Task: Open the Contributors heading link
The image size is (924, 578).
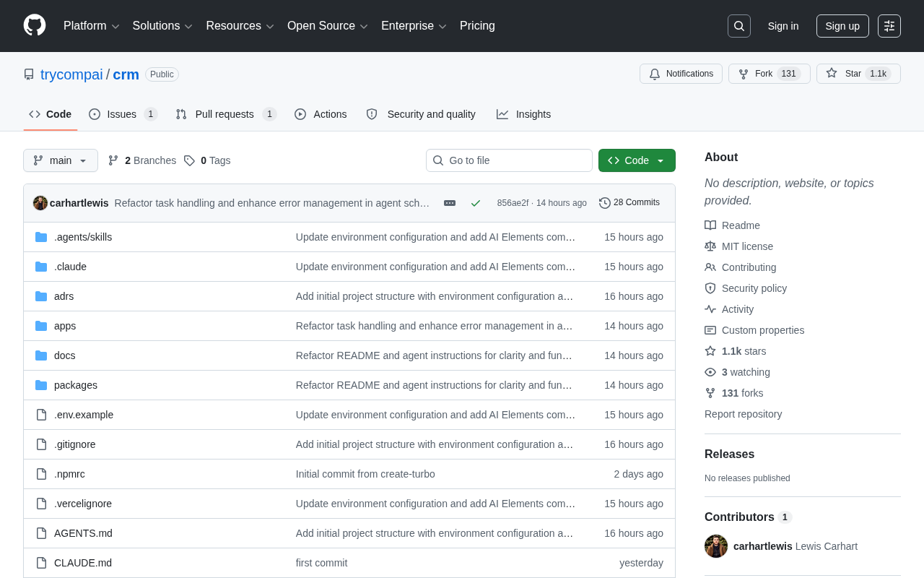Action: (748, 517)
